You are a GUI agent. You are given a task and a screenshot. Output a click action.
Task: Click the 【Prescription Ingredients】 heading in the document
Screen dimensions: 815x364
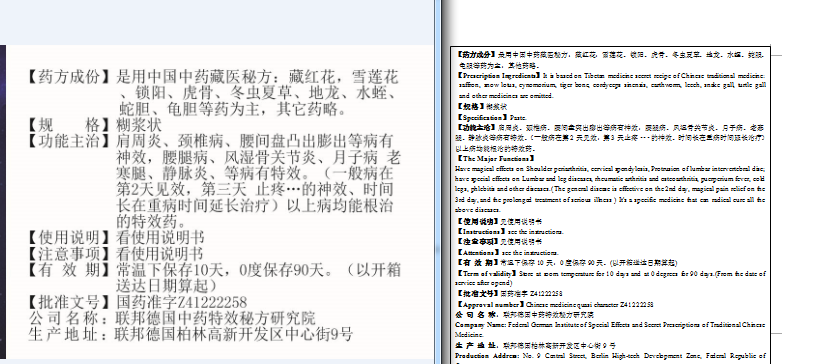(499, 75)
